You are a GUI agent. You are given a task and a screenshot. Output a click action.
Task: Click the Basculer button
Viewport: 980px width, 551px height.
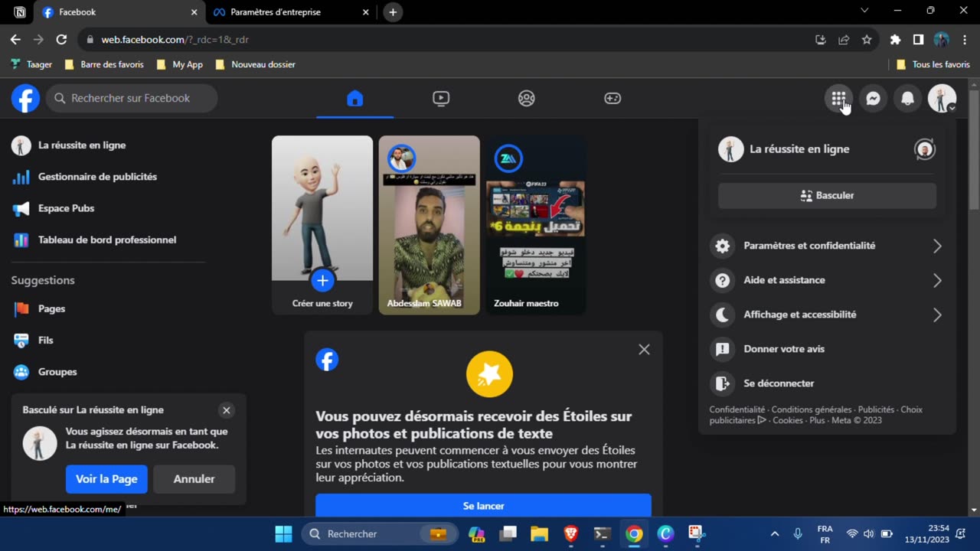click(x=827, y=195)
